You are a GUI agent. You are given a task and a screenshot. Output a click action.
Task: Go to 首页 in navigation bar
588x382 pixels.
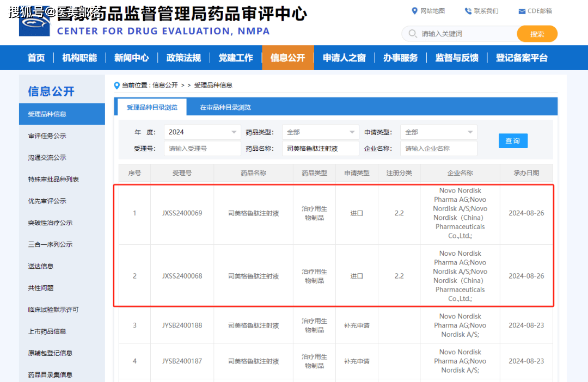(36, 58)
